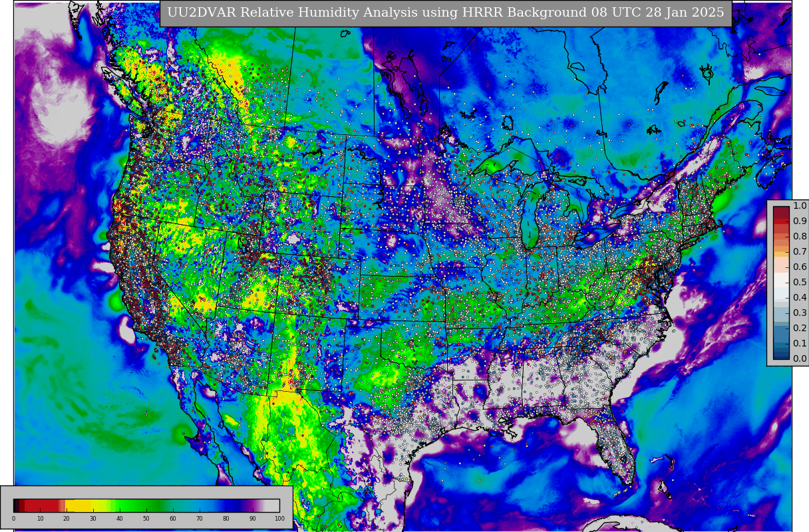Screen dimensions: 809x532
Task: Click the 0.0 label on right colorbar
Action: pyautogui.click(x=799, y=359)
